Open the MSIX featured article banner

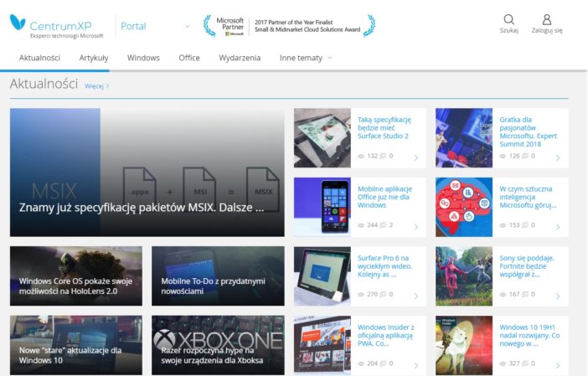(x=147, y=173)
